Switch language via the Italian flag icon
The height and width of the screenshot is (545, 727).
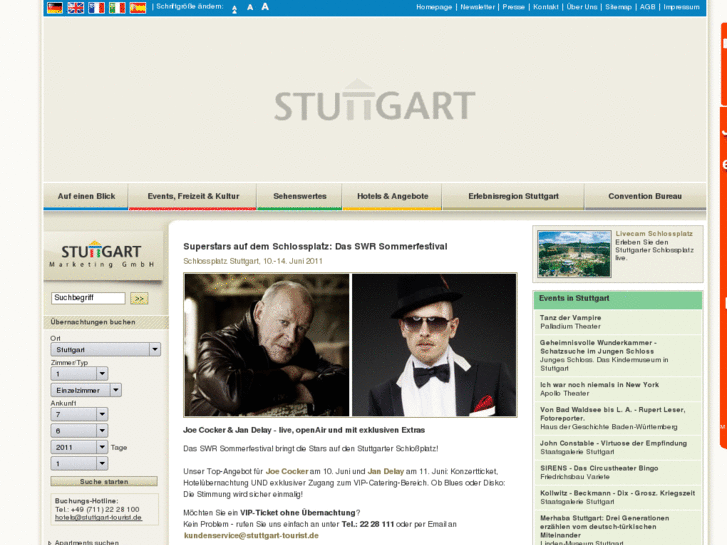tap(117, 7)
